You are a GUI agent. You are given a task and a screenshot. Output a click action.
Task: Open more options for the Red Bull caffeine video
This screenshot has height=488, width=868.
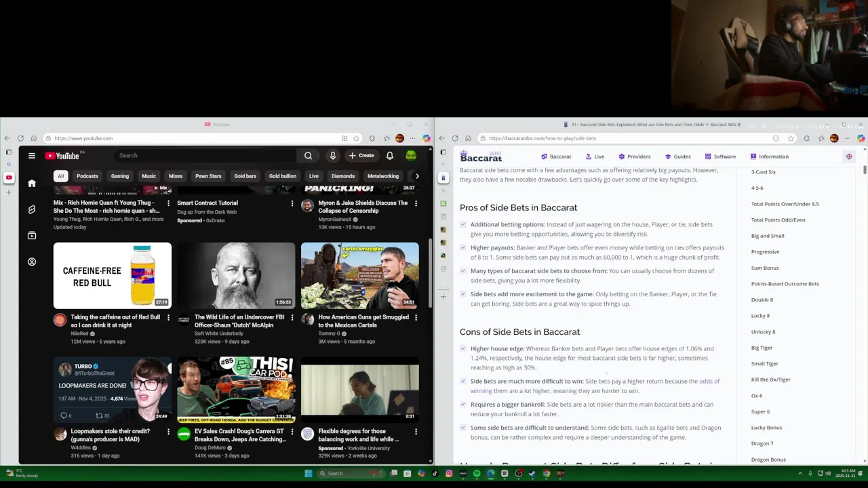(x=168, y=317)
